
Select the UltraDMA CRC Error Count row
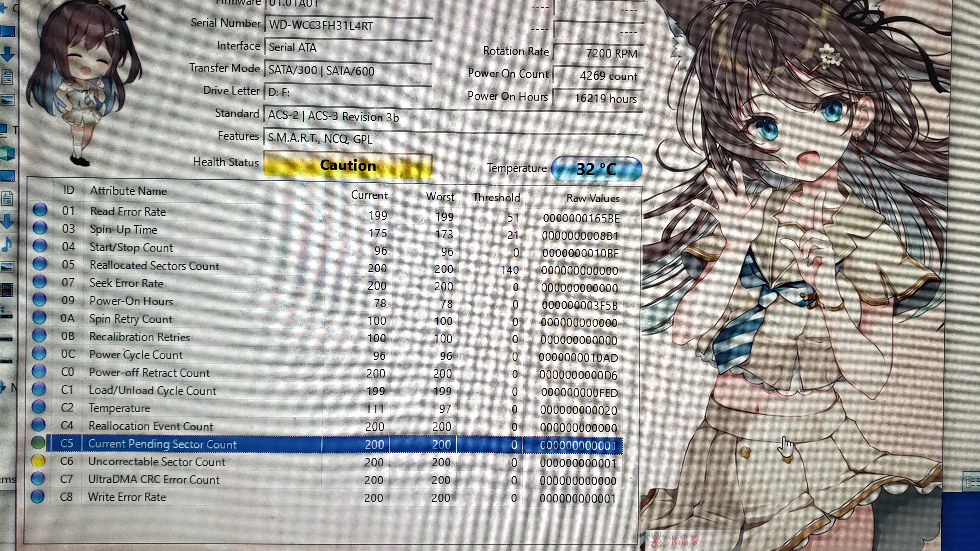(154, 480)
